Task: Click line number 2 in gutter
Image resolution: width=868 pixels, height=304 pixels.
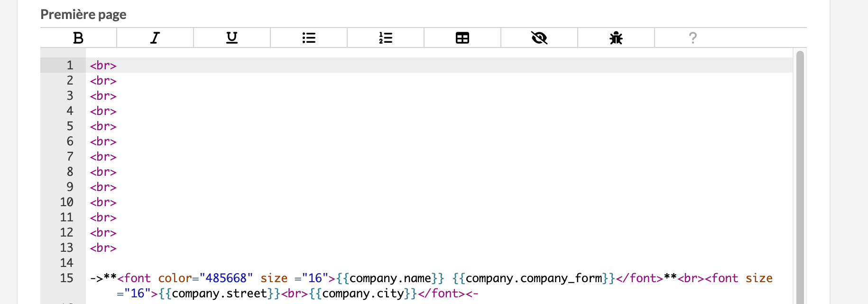Action: [x=70, y=80]
